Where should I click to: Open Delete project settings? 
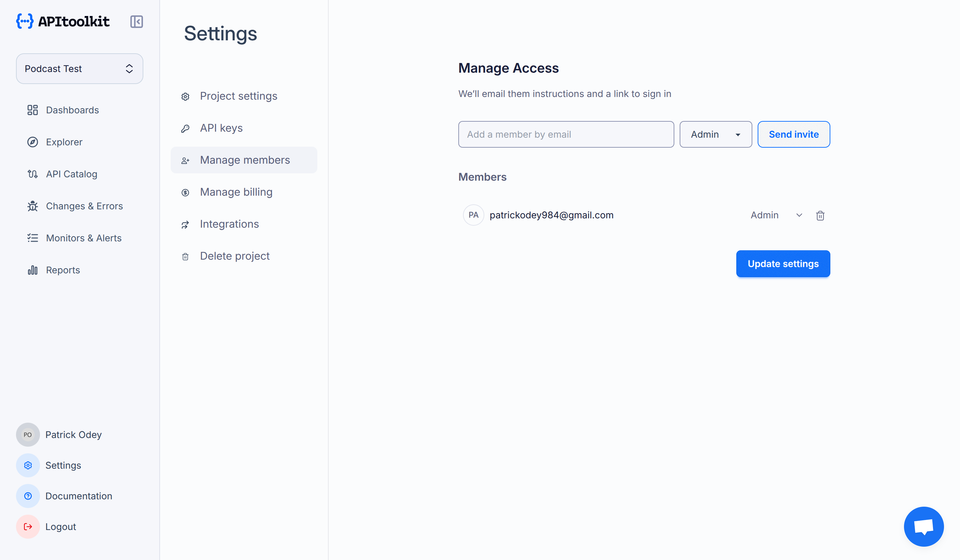pyautogui.click(x=235, y=256)
